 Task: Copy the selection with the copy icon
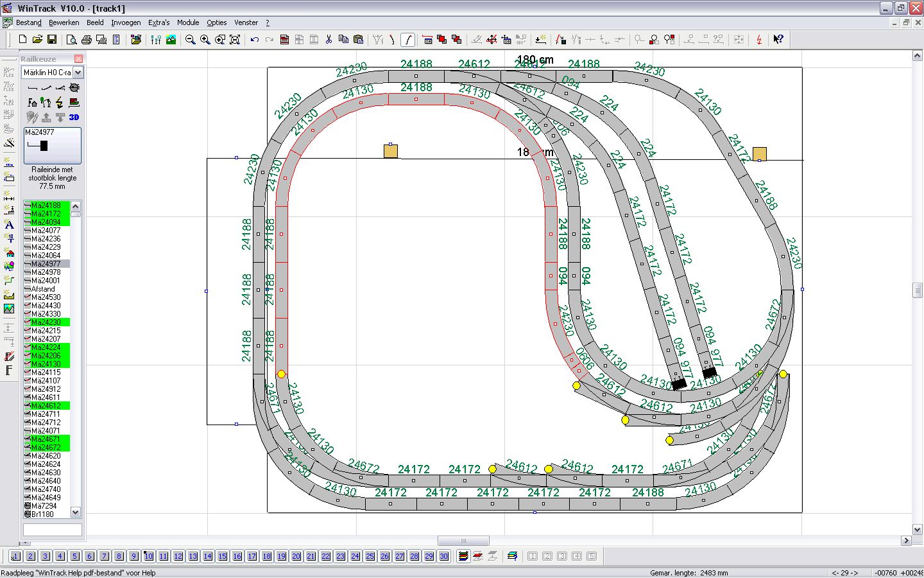(x=343, y=40)
